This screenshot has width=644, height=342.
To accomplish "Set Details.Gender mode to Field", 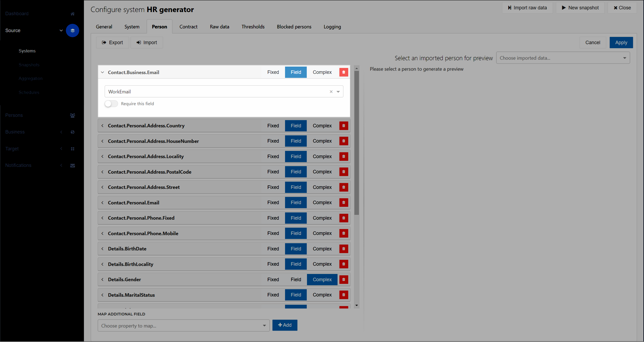I will (296, 280).
